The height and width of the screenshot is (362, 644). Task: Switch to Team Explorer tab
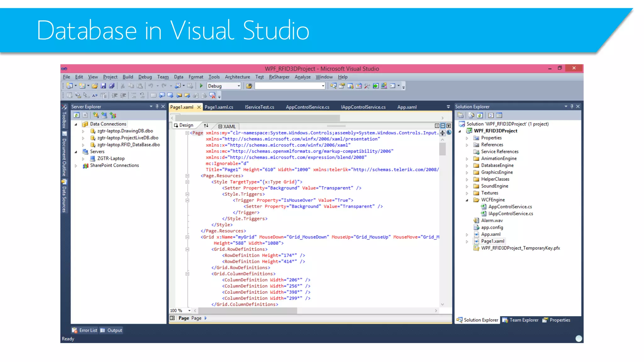point(520,320)
